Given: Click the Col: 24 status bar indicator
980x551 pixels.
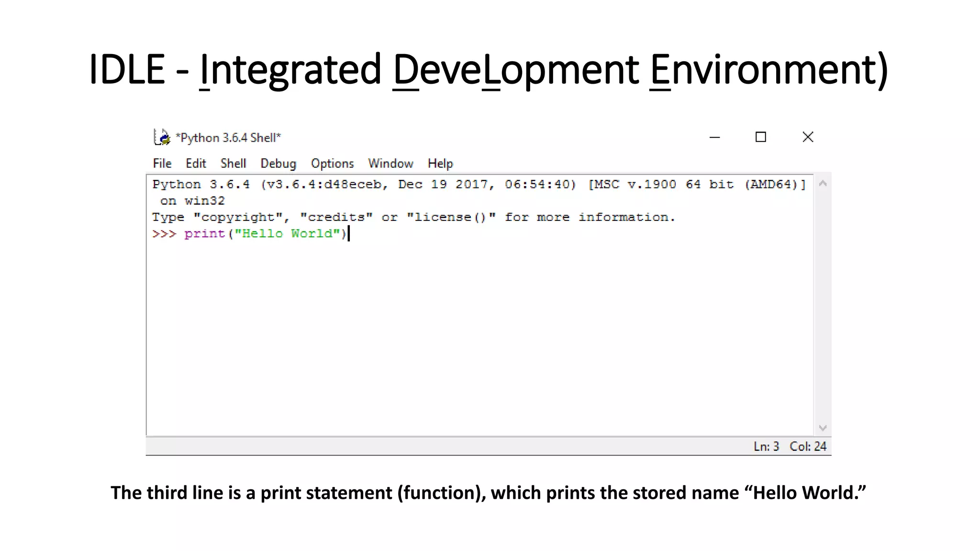Looking at the screenshot, I should 808,446.
